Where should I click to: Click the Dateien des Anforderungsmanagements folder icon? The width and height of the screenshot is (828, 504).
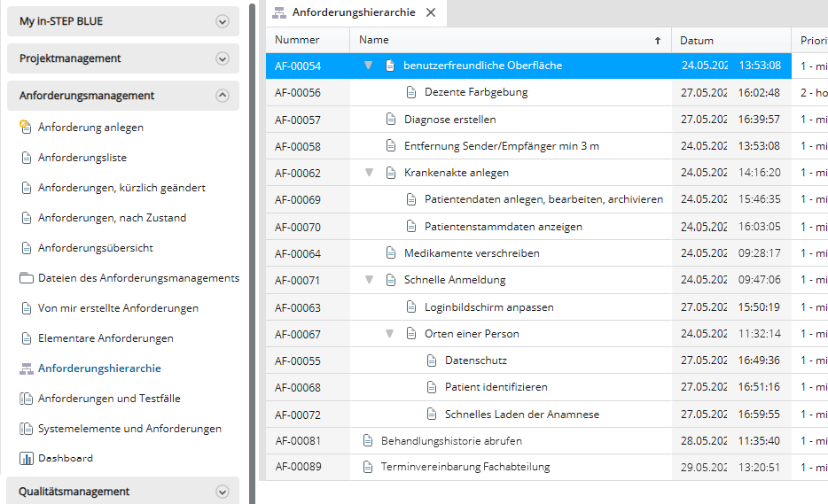click(x=26, y=278)
